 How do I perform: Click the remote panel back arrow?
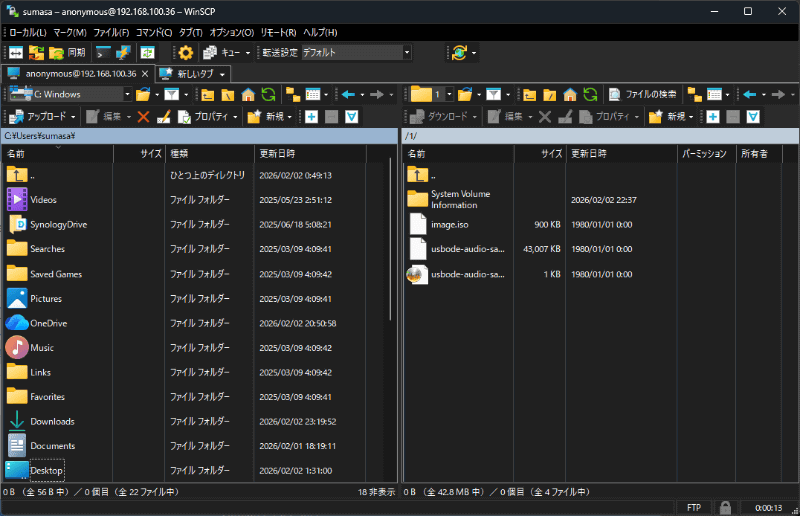[x=750, y=94]
